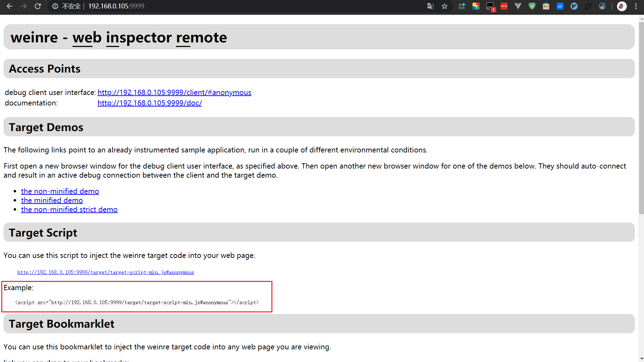The image size is (644, 362).
Task: Open the non-minified demo link
Action: pos(60,191)
